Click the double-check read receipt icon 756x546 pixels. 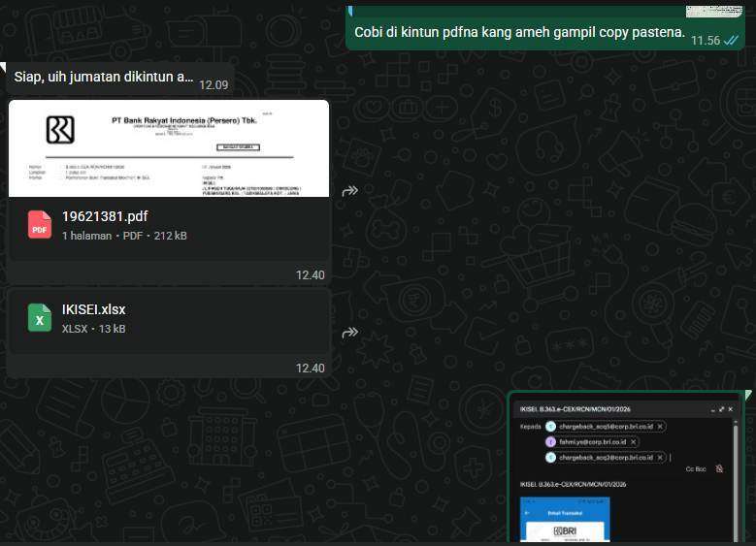733,40
